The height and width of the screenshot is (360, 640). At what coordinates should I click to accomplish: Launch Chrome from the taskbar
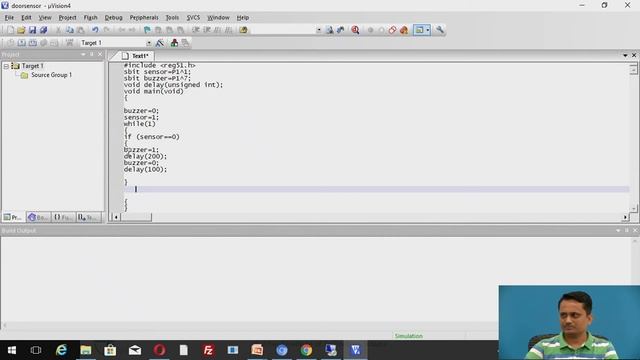pyautogui.click(x=307, y=350)
